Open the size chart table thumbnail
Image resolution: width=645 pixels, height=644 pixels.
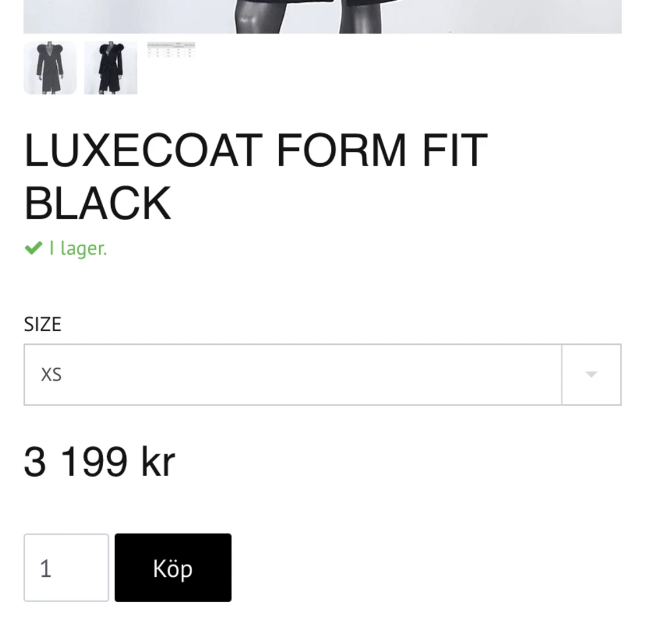pyautogui.click(x=171, y=50)
